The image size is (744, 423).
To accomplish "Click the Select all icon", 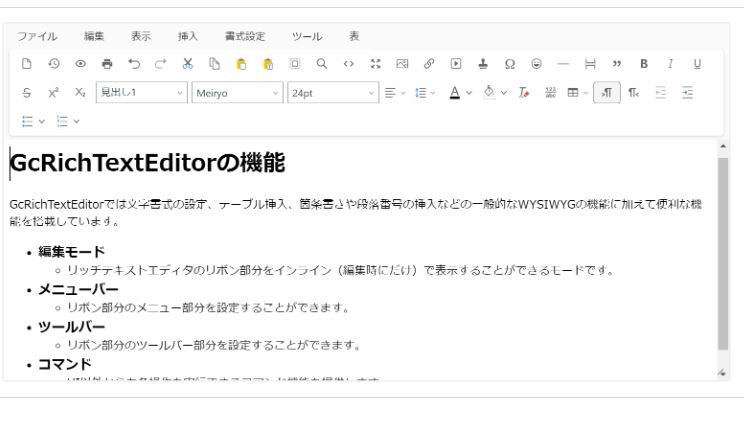I will tap(295, 64).
